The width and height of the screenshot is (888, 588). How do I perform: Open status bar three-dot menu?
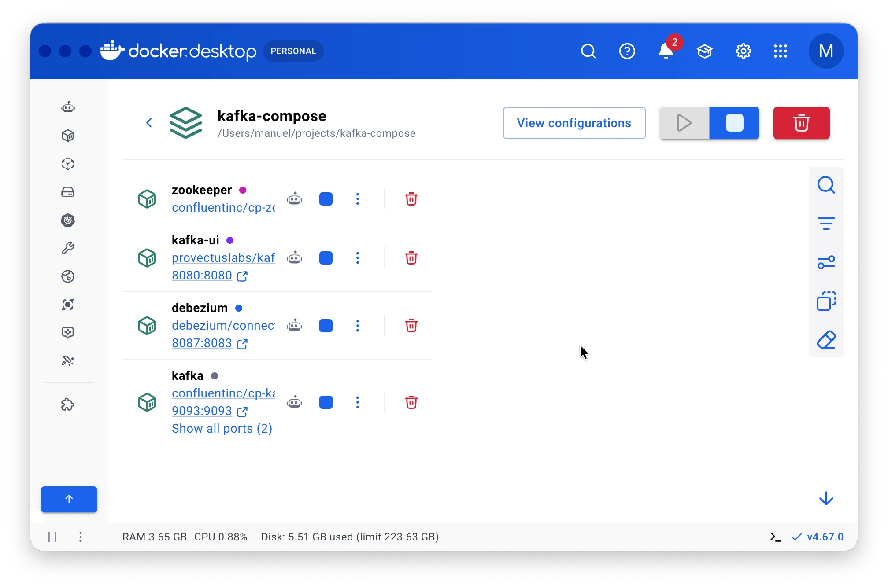coord(81,537)
